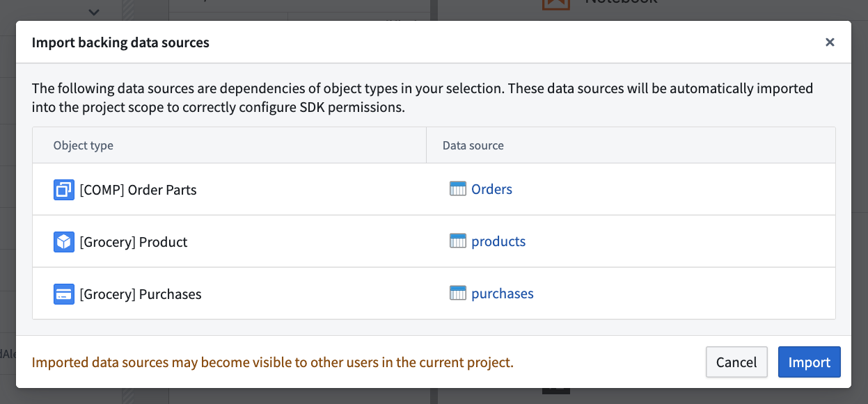Click the [COMP] Order Parts object type icon
Screen dimensions: 868x404
tap(64, 190)
